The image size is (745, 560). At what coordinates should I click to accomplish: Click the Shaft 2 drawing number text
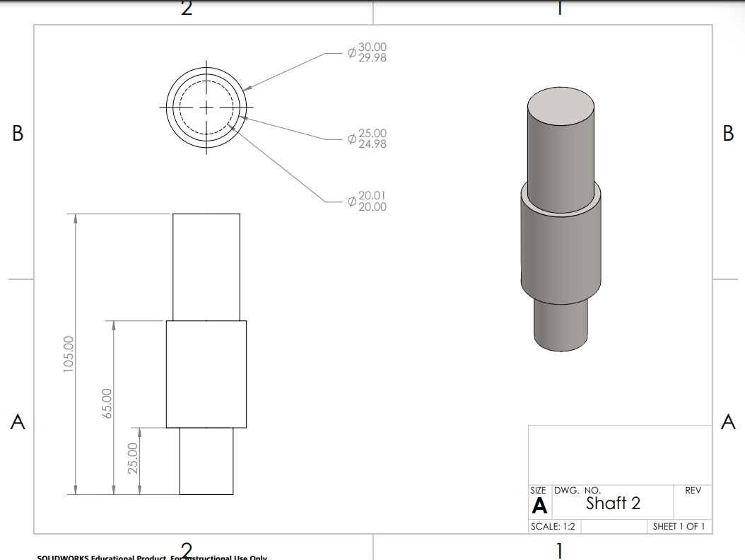pos(612,503)
